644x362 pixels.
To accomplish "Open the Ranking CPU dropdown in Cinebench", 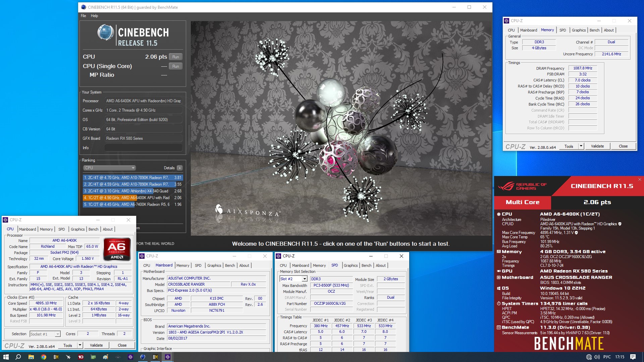I will click(x=109, y=168).
